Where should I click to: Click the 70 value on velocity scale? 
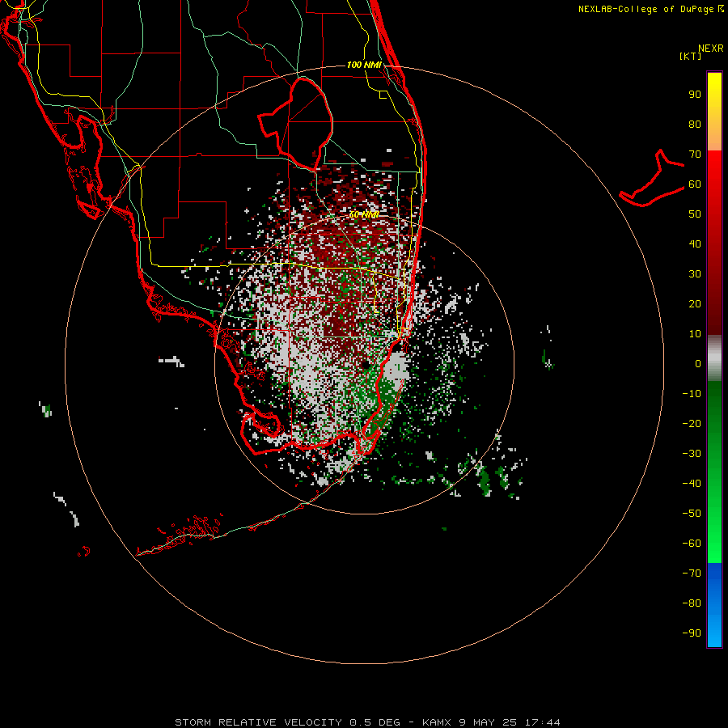click(x=695, y=154)
